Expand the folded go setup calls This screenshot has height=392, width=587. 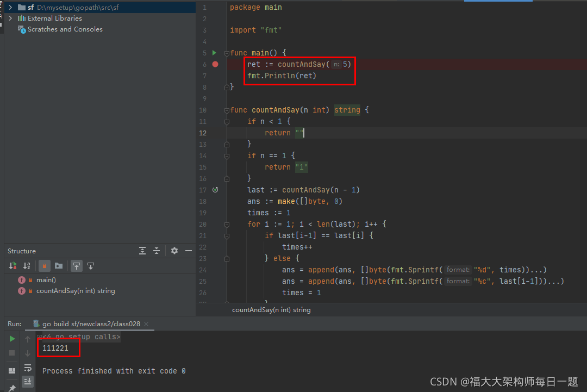39,337
